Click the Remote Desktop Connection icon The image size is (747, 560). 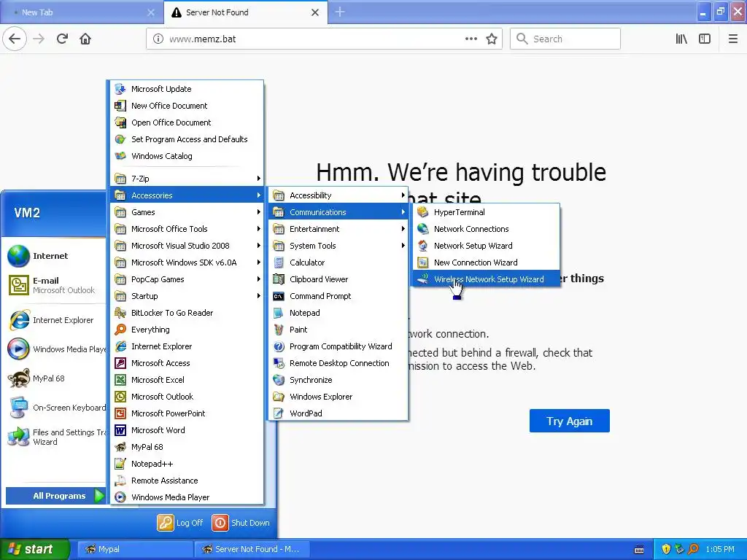click(279, 363)
